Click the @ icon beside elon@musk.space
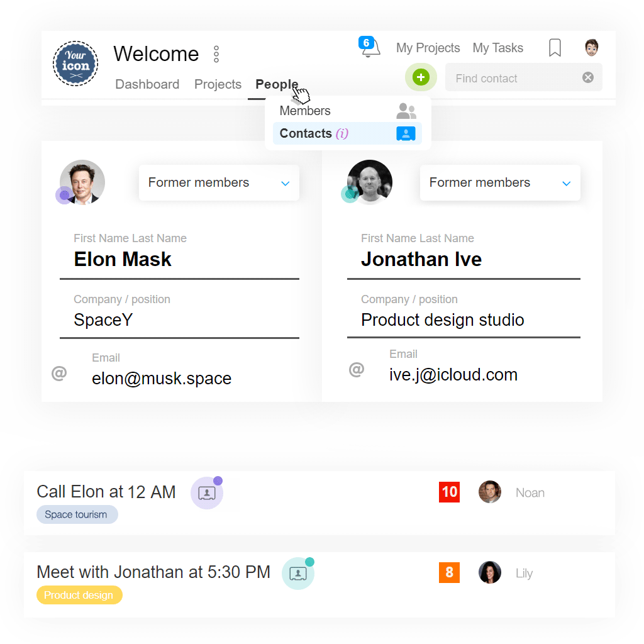This screenshot has width=644, height=644. click(59, 374)
